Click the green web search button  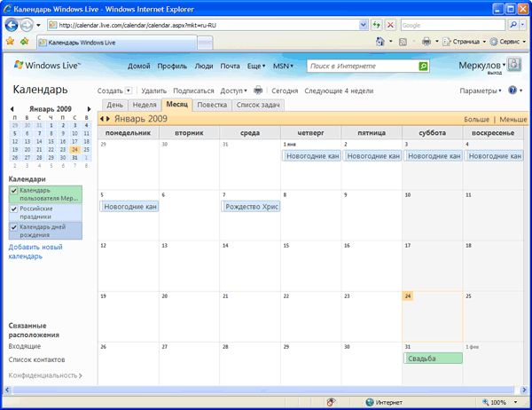pyautogui.click(x=423, y=67)
